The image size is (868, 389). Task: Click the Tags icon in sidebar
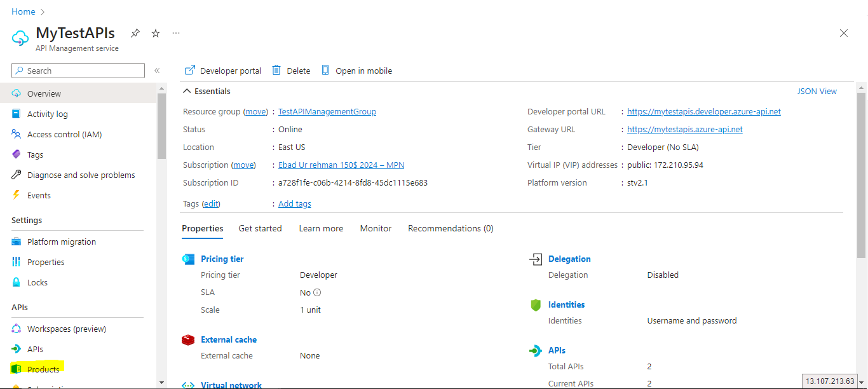[x=17, y=154]
